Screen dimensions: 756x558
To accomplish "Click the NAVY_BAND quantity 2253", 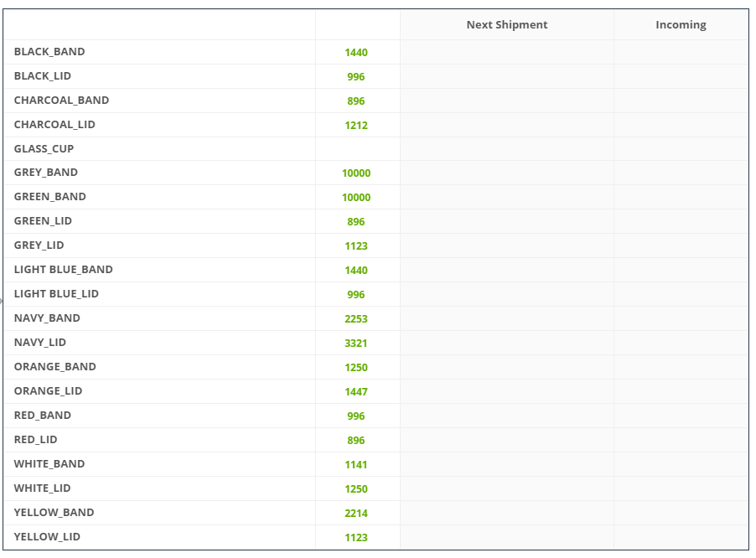I will coord(356,319).
